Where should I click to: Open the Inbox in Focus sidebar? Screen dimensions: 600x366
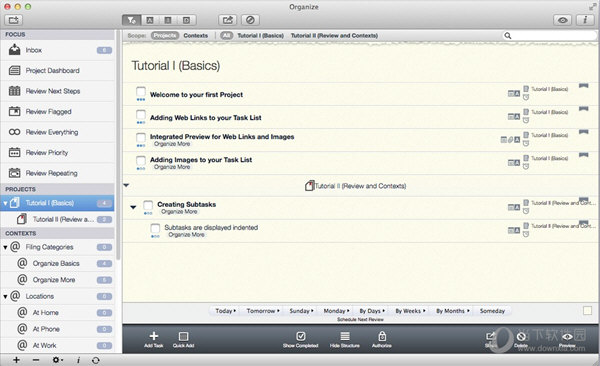coord(57,50)
